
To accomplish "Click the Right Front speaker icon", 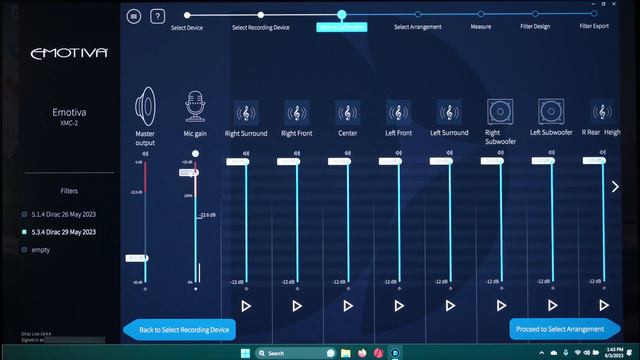I will point(297,113).
